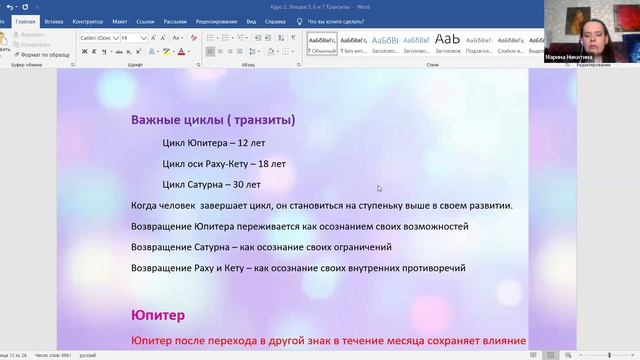This screenshot has width=640, height=360.
Task: Go to the Макет tab
Action: (120, 22)
